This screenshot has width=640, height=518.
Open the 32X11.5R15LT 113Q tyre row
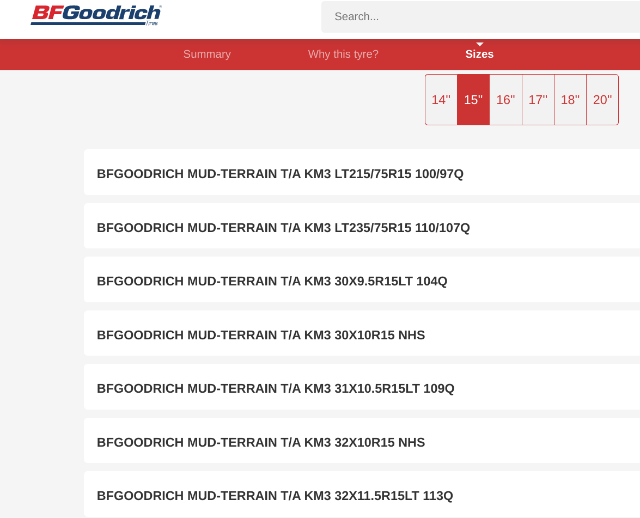362,494
